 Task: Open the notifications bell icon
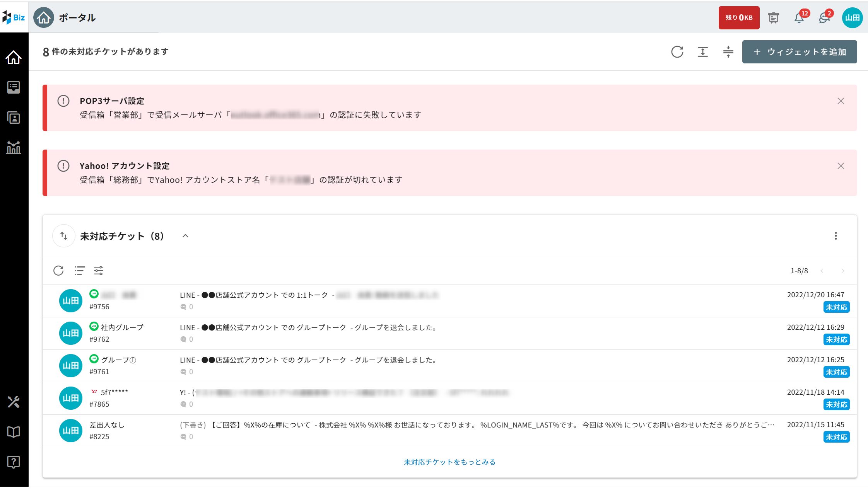pyautogui.click(x=799, y=18)
